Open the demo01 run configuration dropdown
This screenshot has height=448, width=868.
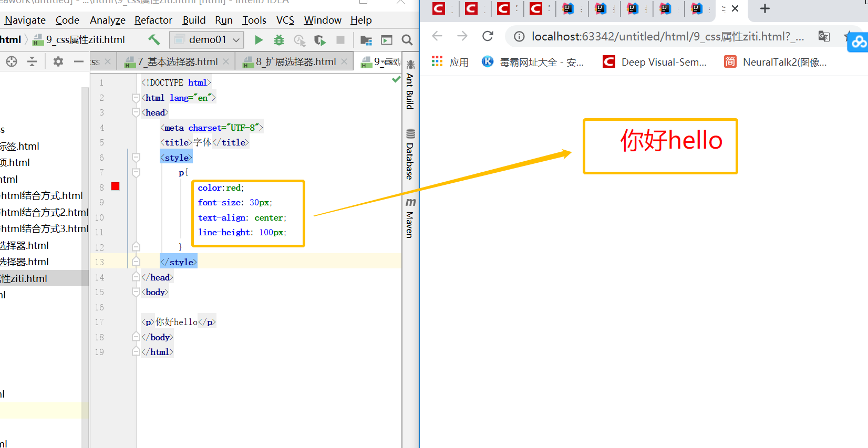[x=208, y=39]
